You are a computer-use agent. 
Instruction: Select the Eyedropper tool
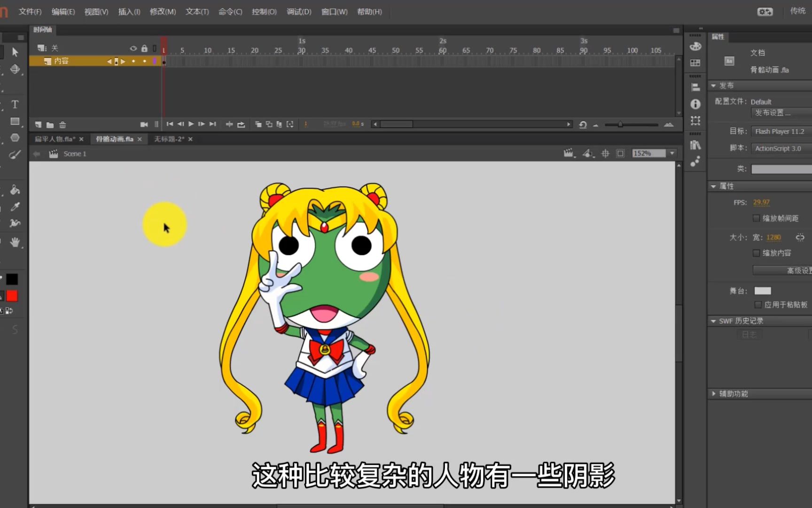tap(15, 206)
